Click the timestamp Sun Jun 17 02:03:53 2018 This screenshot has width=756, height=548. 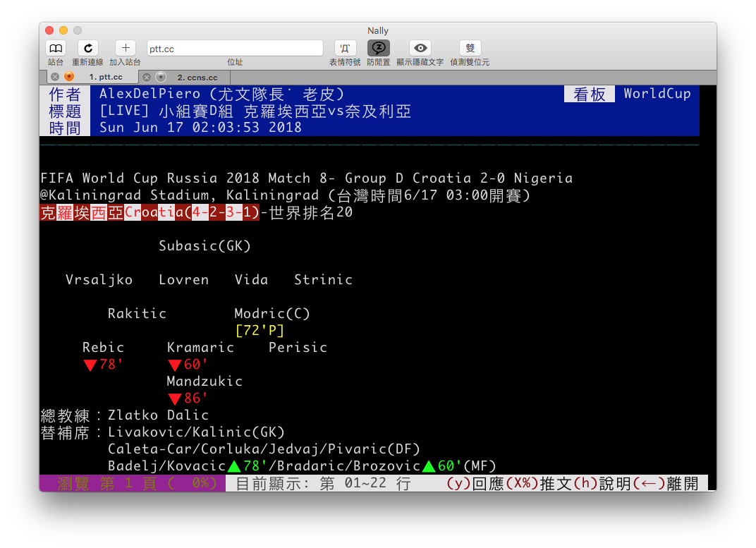pyautogui.click(x=200, y=128)
